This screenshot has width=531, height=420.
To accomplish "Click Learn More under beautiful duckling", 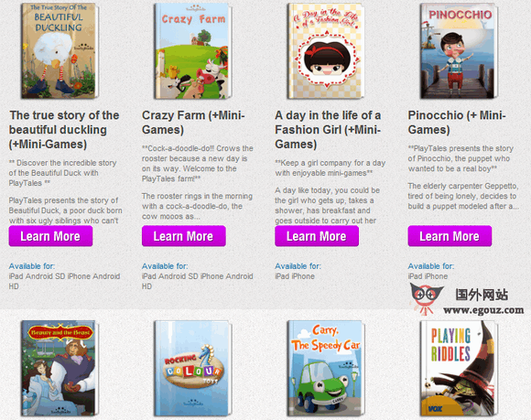I will 50,236.
